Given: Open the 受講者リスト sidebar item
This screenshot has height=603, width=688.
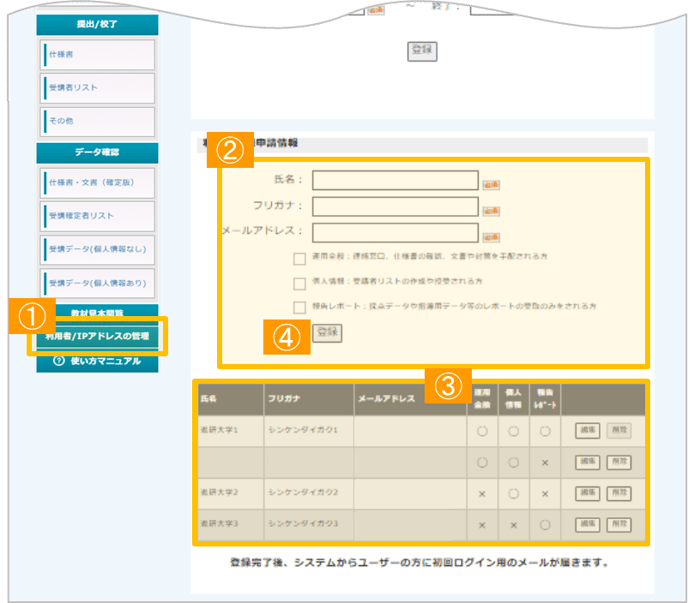Looking at the screenshot, I should pyautogui.click(x=98, y=88).
